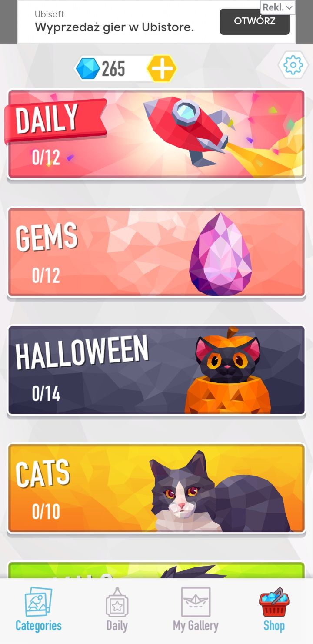
Task: Tap the Categories pictures icon
Action: pyautogui.click(x=39, y=602)
